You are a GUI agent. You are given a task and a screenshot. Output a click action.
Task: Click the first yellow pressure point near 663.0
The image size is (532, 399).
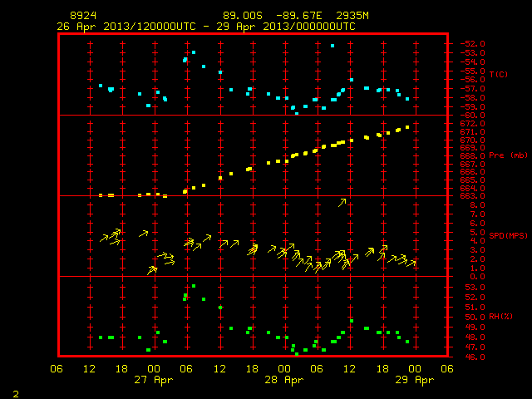click(101, 195)
